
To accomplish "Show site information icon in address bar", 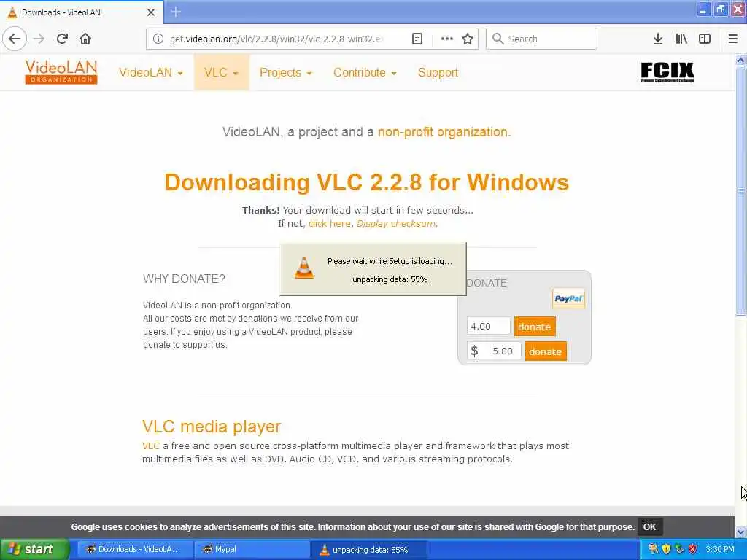I will click(158, 39).
